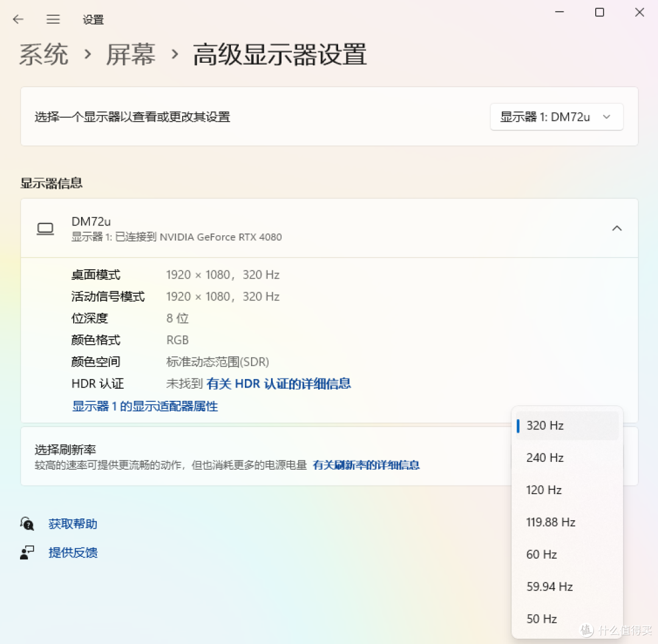Image resolution: width=658 pixels, height=644 pixels.
Task: Navigate to the 屏幕 breadcrumb
Action: pos(130,54)
